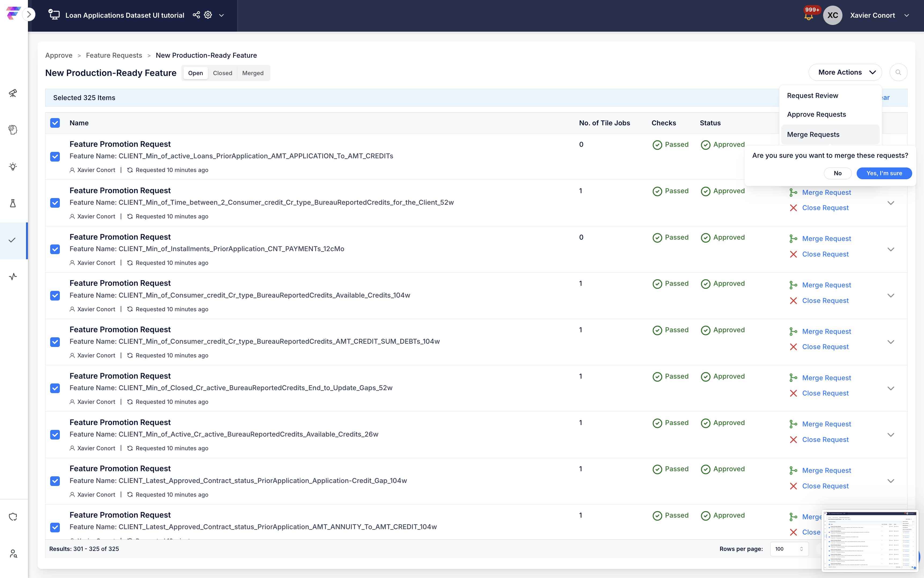Click the share icon beside the catalog name
Viewport: 924px width, 578px height.
[x=196, y=15]
